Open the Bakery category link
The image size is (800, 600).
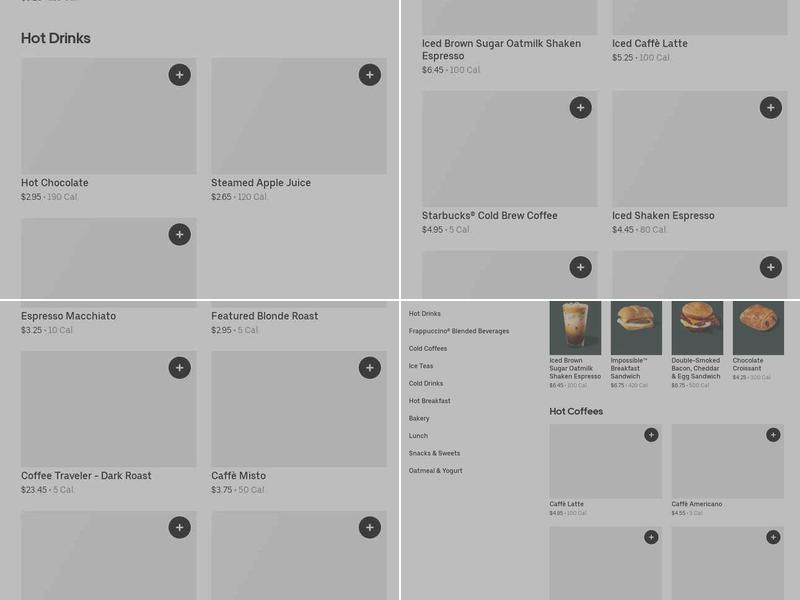419,418
